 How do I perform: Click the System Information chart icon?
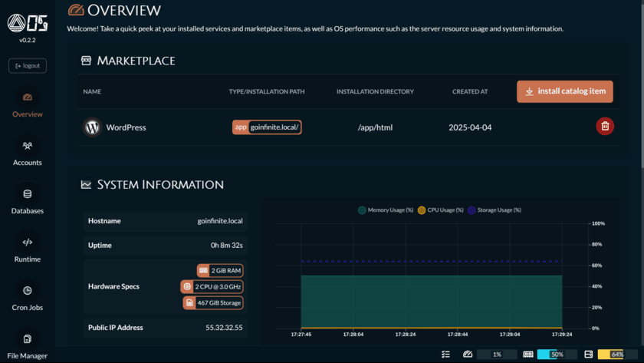(x=86, y=185)
